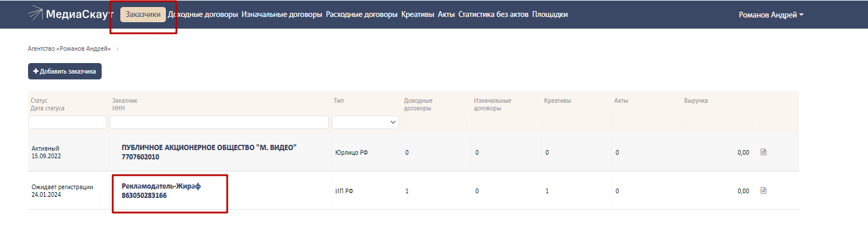Switch to Площадки tab

pos(550,15)
